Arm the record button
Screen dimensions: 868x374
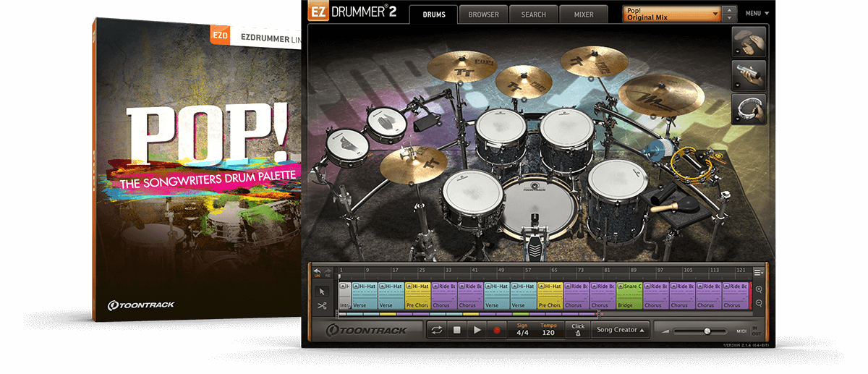point(497,330)
